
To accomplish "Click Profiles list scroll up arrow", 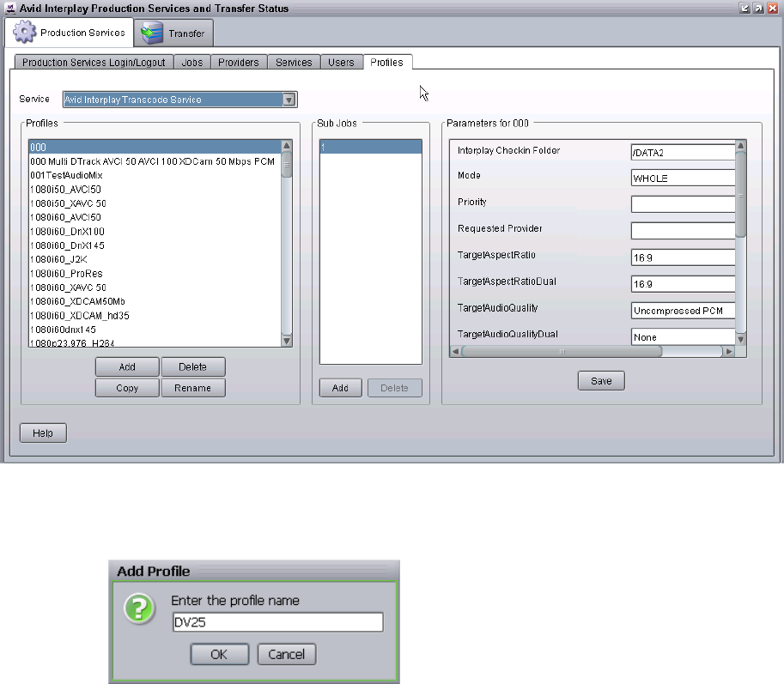I will (x=287, y=145).
